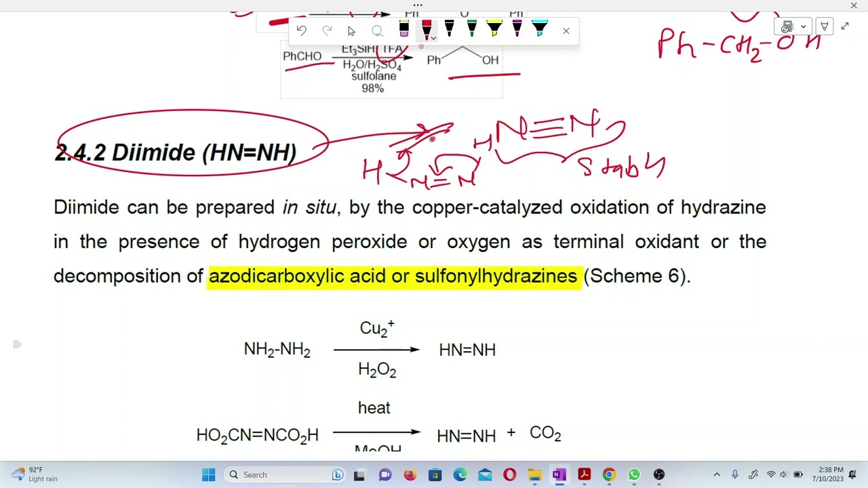
Task: Switch to OBS Studio on taskbar
Action: click(659, 474)
